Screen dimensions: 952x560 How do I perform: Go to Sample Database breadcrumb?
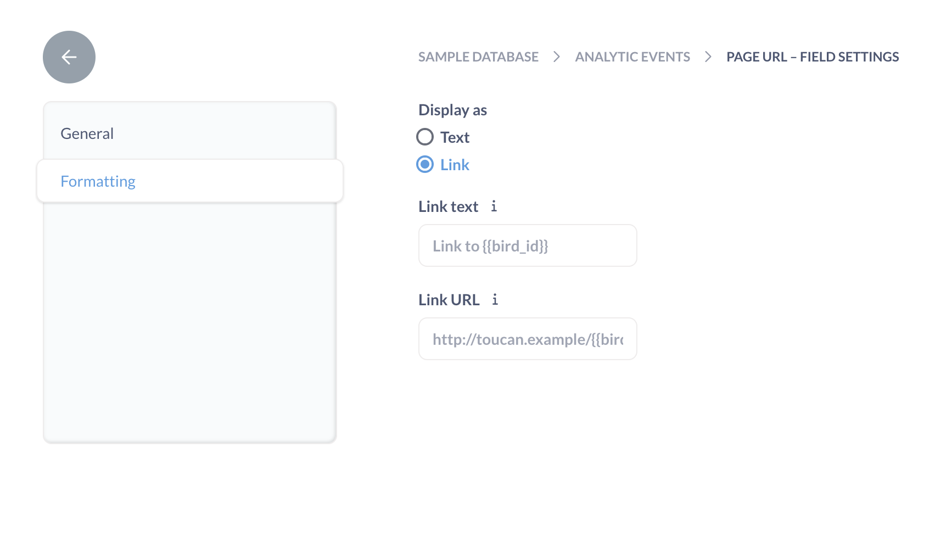pyautogui.click(x=478, y=57)
